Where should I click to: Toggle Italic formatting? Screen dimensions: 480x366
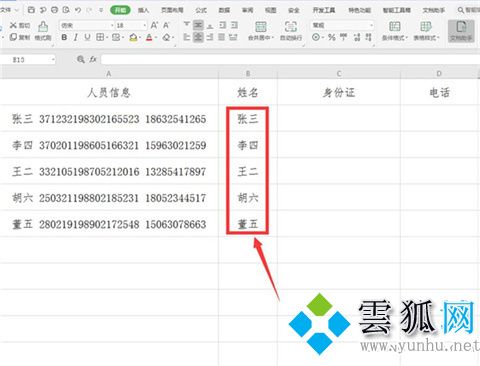click(x=76, y=37)
